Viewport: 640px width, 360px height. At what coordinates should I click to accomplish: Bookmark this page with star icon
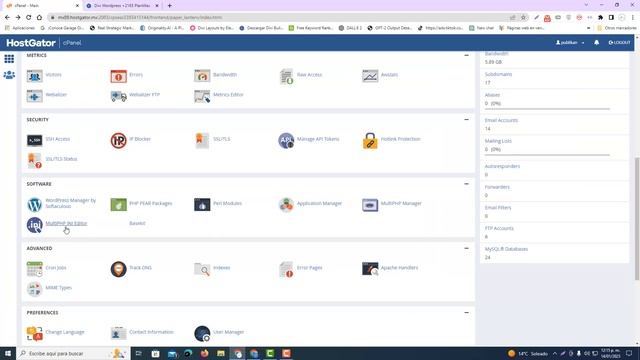523,18
